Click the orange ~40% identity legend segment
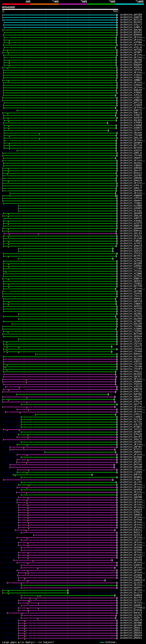 pos(45,4)
